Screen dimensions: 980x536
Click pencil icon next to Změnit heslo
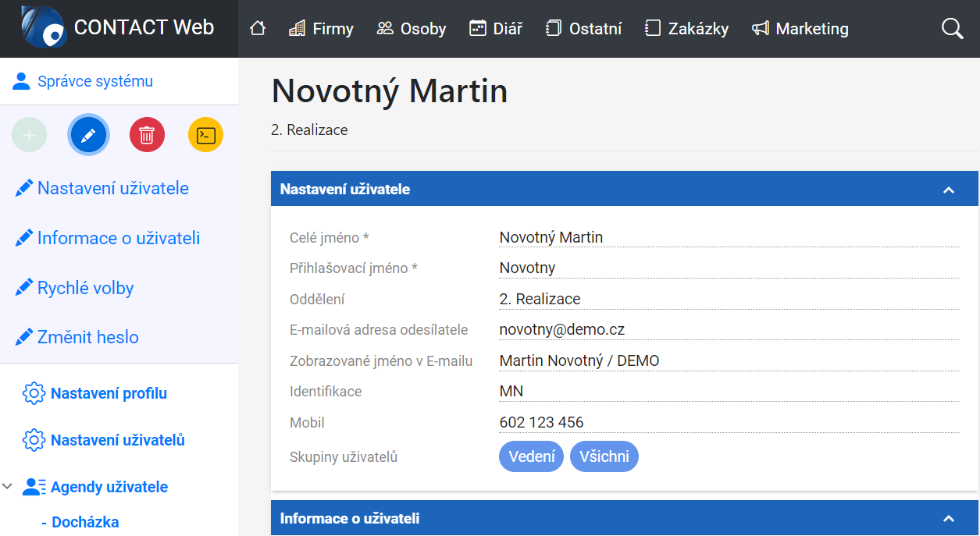[24, 337]
